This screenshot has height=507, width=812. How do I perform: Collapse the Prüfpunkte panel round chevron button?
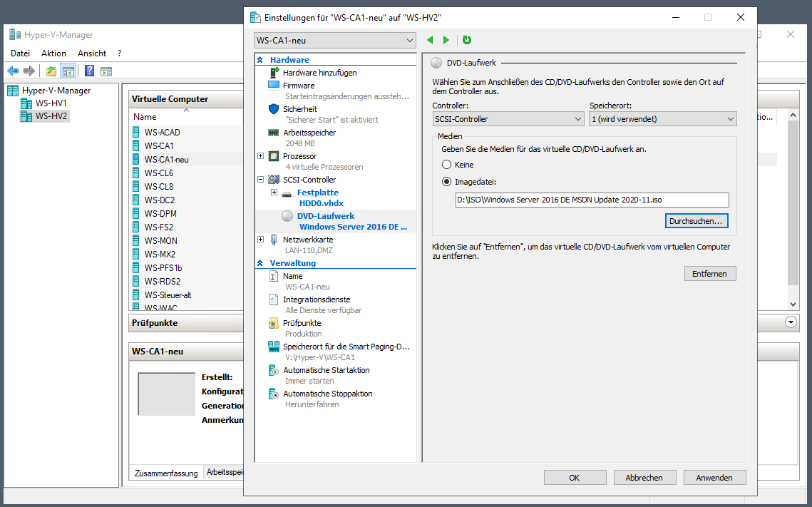[x=791, y=322]
